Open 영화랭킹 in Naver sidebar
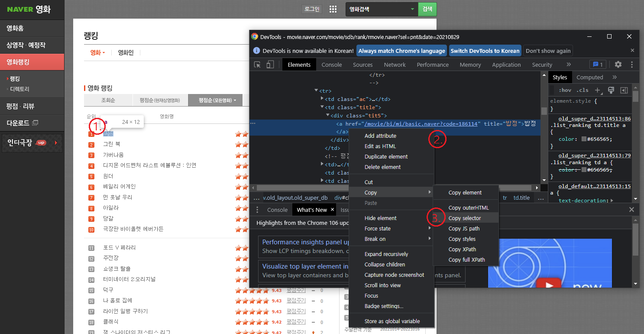This screenshot has height=334, width=644. click(32, 62)
